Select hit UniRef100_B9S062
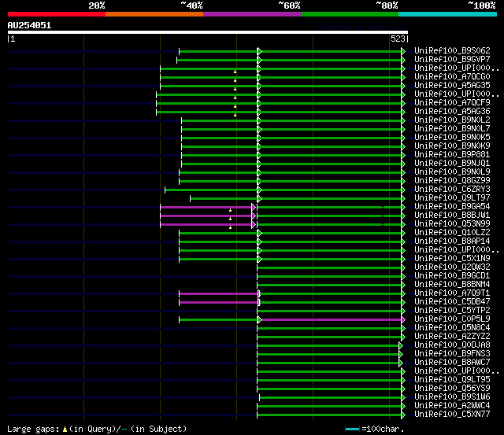Viewport: 504px width, 435px height. (452, 50)
